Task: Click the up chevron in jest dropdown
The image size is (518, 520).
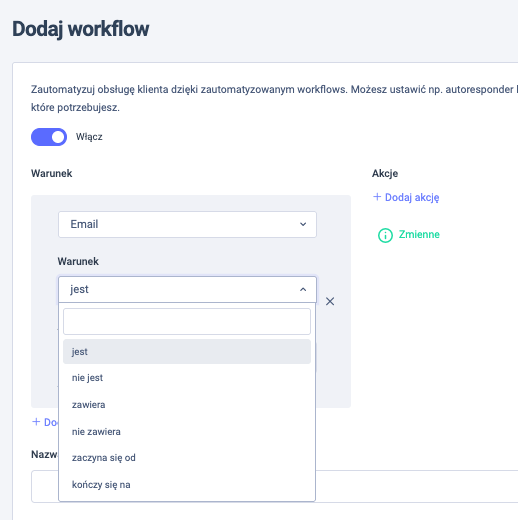Action: coord(303,289)
